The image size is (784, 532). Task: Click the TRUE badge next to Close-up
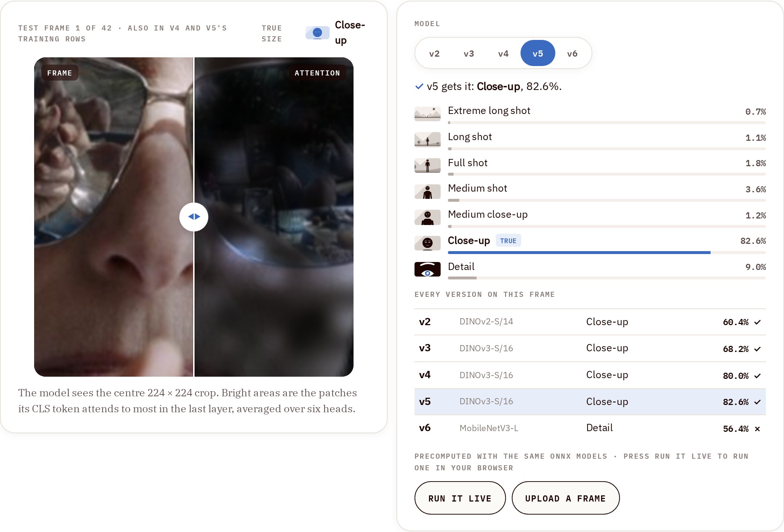click(508, 241)
